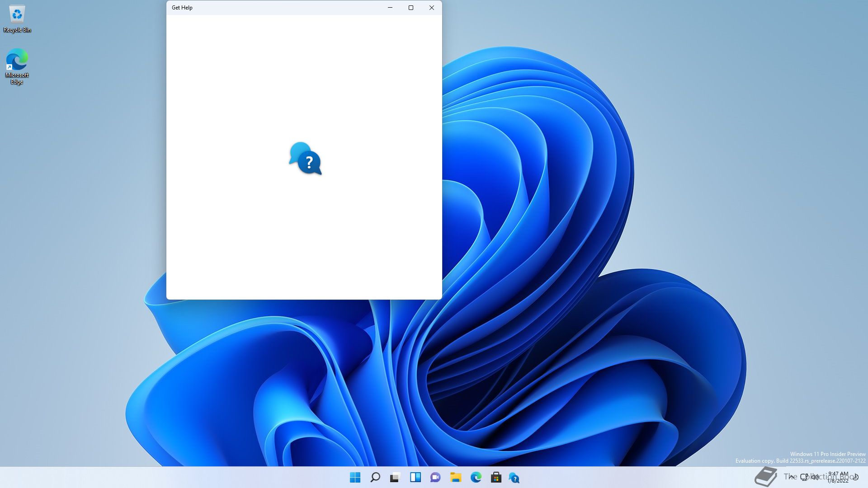Close the Get Help window

click(432, 8)
